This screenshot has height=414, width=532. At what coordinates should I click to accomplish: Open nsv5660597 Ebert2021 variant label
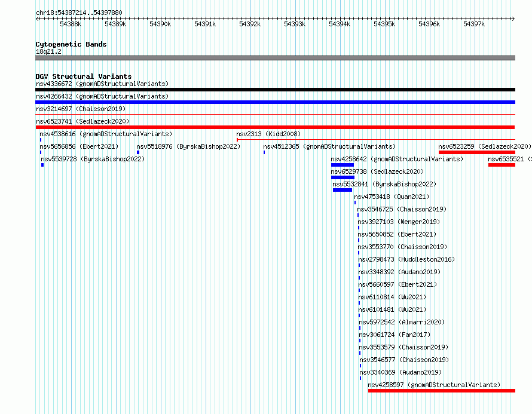398,284
